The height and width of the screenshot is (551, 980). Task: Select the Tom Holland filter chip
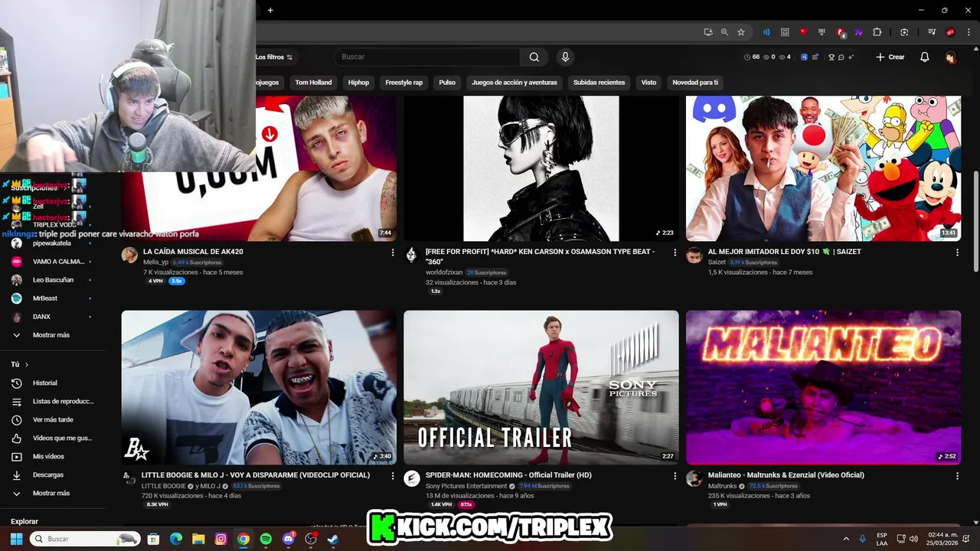(x=313, y=83)
